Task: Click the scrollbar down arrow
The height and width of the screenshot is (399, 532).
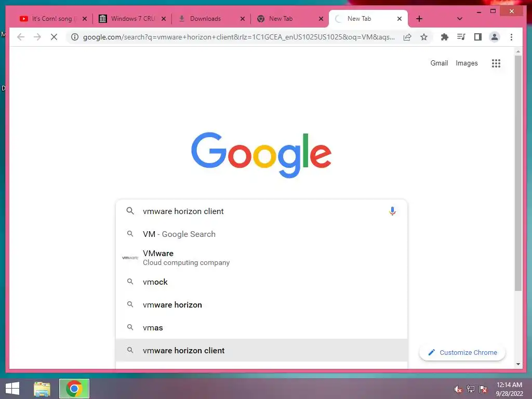Action: click(x=518, y=364)
